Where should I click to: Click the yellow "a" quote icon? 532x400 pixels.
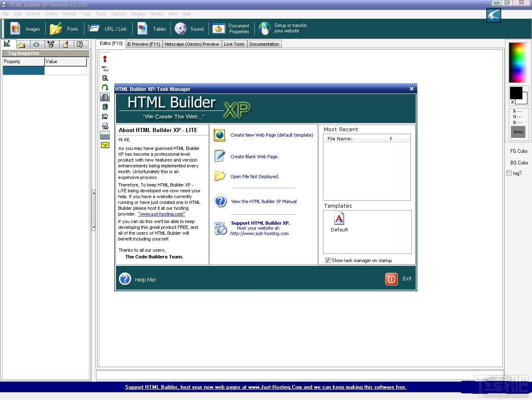coord(105,145)
